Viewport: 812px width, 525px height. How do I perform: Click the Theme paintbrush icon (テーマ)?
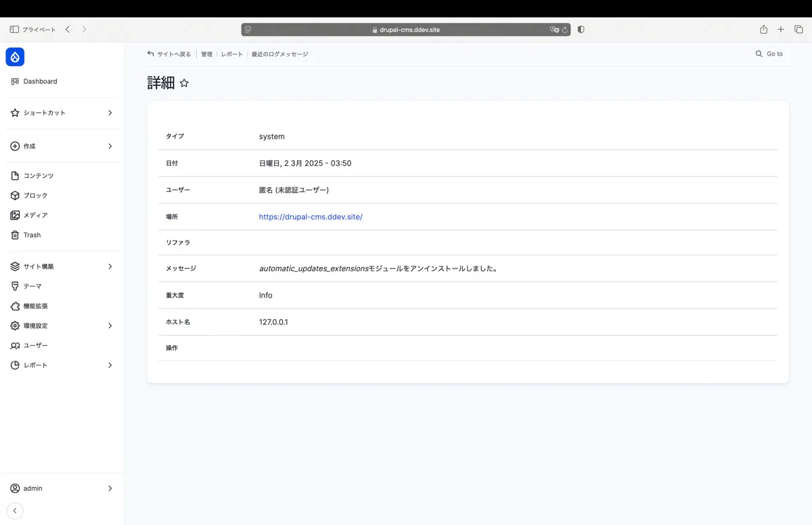coord(15,286)
